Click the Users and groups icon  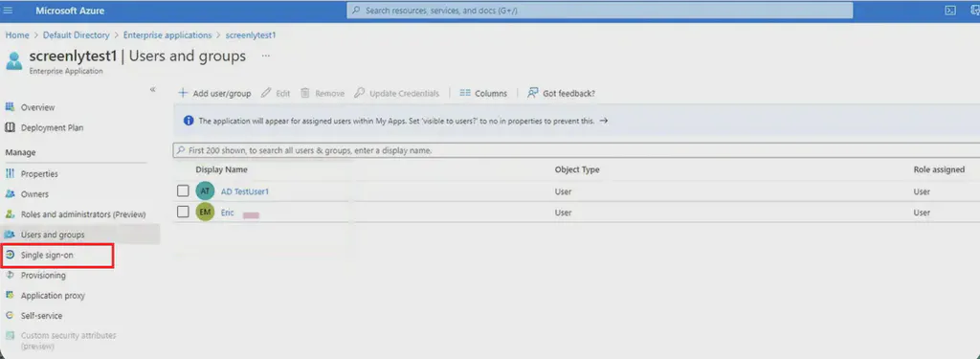[10, 235]
